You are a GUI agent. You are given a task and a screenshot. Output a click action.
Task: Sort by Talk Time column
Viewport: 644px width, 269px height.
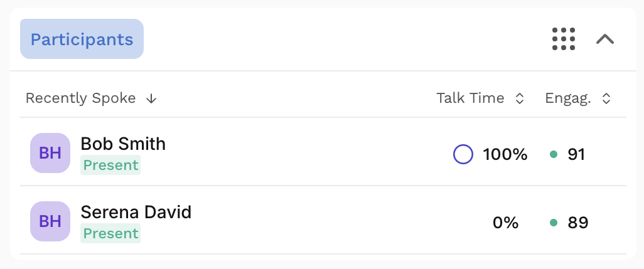pos(470,98)
